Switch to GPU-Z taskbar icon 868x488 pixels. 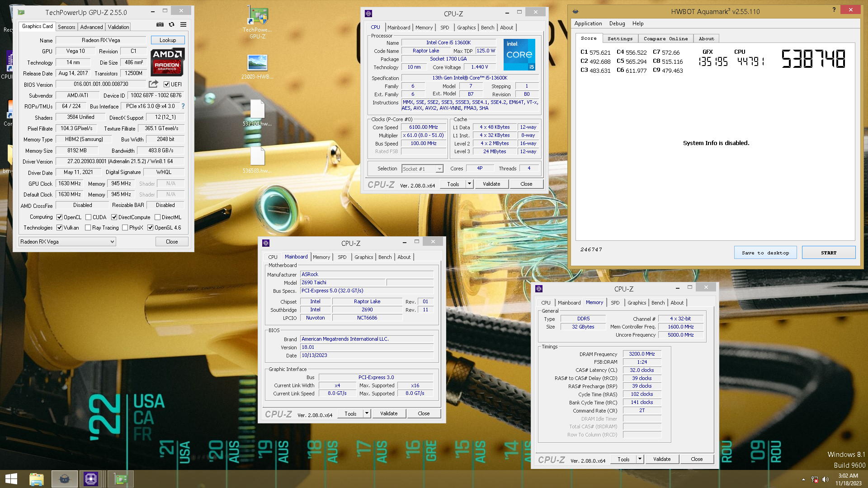tap(120, 479)
